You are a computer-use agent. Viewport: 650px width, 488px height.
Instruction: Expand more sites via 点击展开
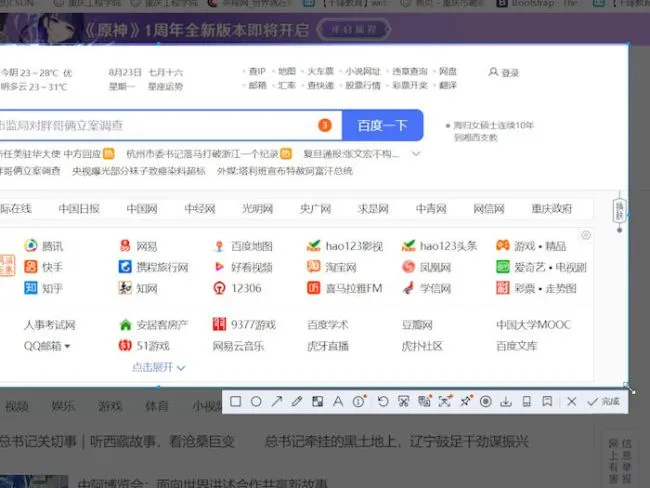[159, 367]
